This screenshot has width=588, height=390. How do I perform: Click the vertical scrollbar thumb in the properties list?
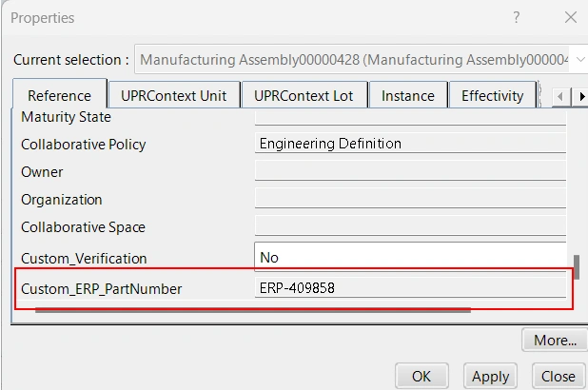(575, 265)
